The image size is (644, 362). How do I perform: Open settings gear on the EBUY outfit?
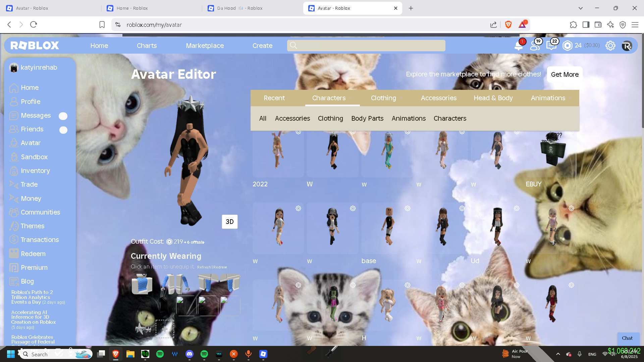click(571, 132)
